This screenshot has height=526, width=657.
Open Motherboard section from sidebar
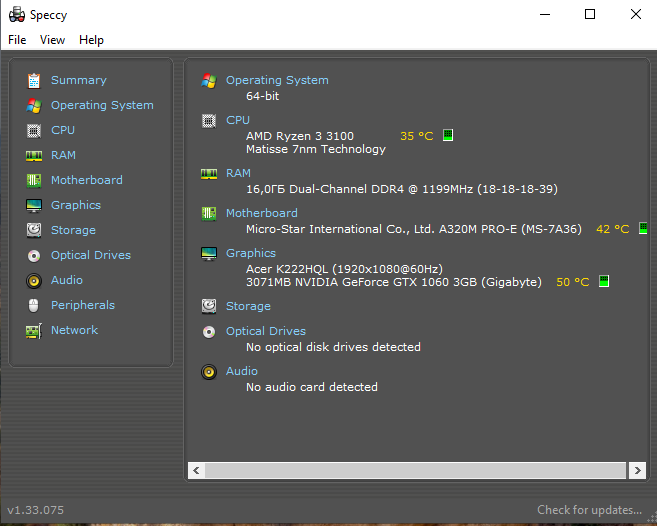[87, 180]
